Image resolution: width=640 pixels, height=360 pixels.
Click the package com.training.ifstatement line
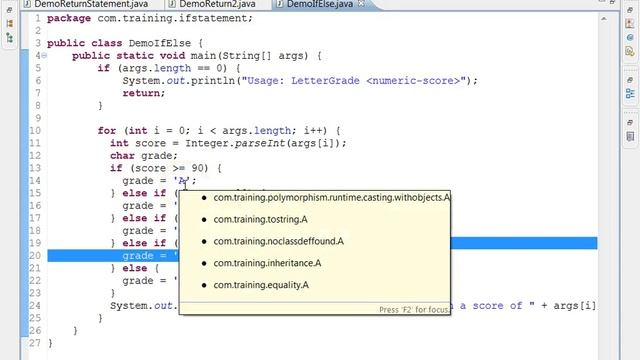[x=150, y=18]
